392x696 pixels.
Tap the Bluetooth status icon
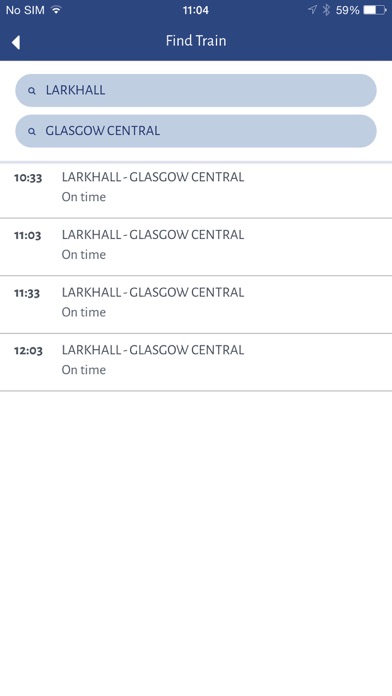point(327,10)
